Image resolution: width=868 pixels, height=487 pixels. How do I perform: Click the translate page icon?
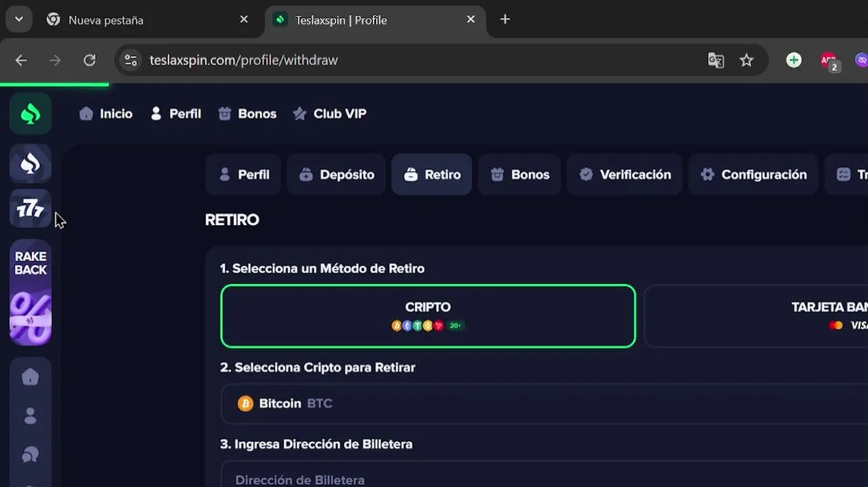tap(716, 60)
